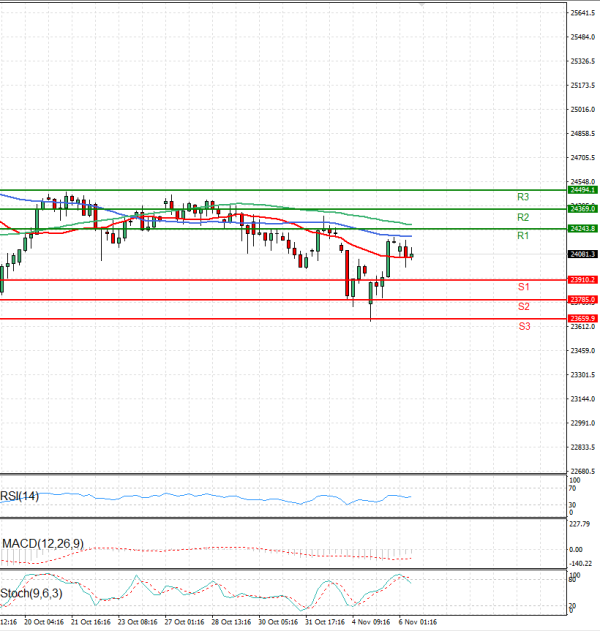
Task: Select the MACD(12,26,9) indicator label
Action: coord(42,543)
